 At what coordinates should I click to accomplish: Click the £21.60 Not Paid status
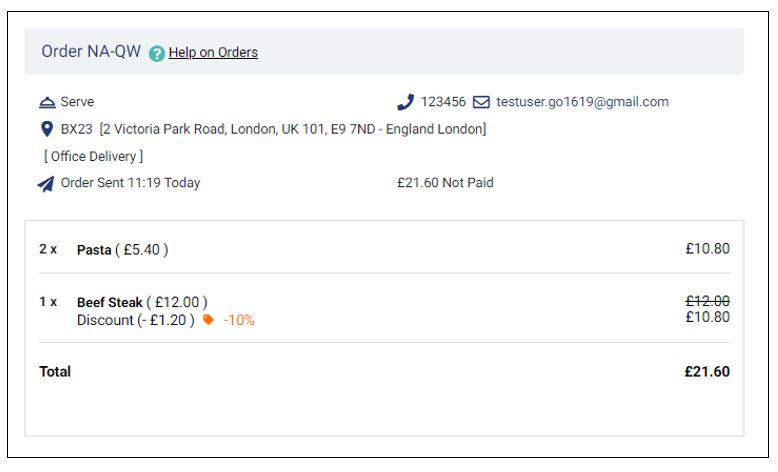[445, 183]
